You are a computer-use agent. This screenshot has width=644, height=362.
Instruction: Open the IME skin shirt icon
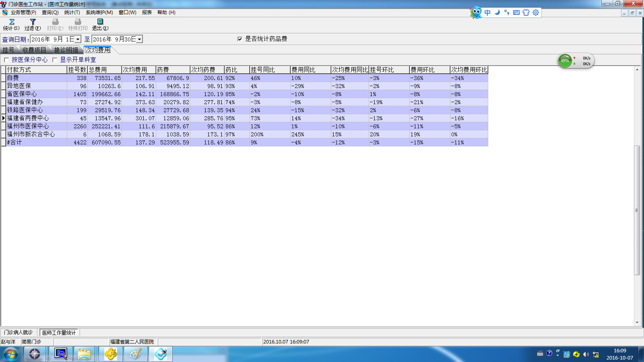(x=526, y=12)
